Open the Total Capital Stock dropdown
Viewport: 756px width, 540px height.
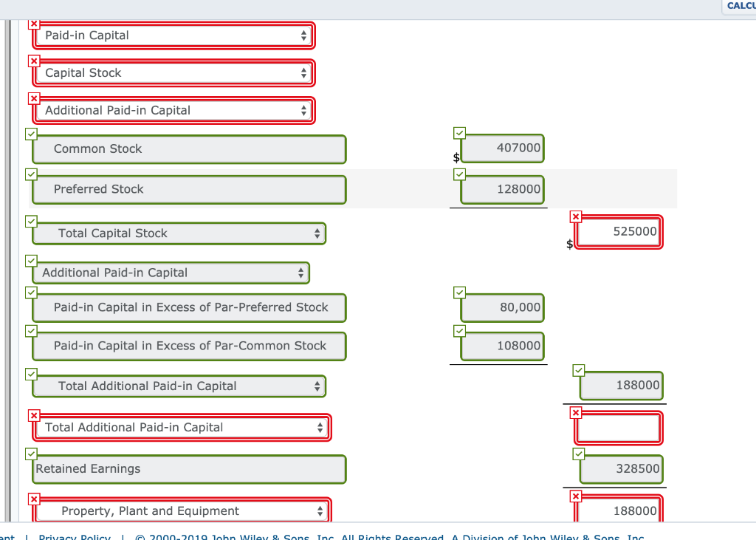point(179,233)
